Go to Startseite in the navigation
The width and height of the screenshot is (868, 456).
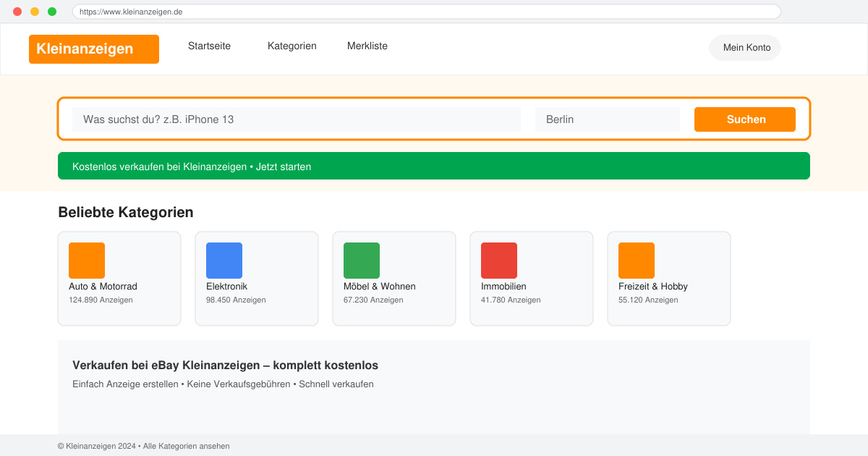(x=209, y=46)
